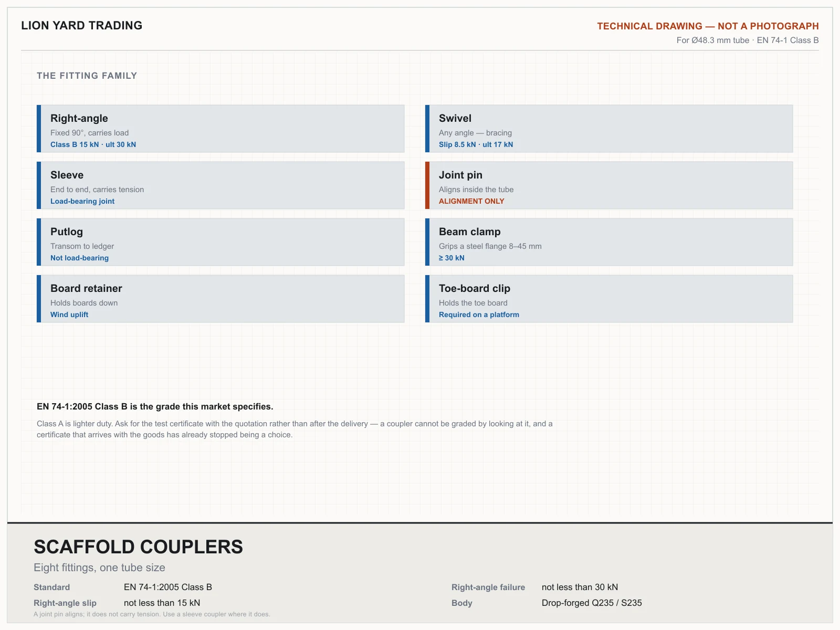Viewport: 840px width, 630px height.
Task: Click the Technical Drawing notice heading
Action: [708, 26]
